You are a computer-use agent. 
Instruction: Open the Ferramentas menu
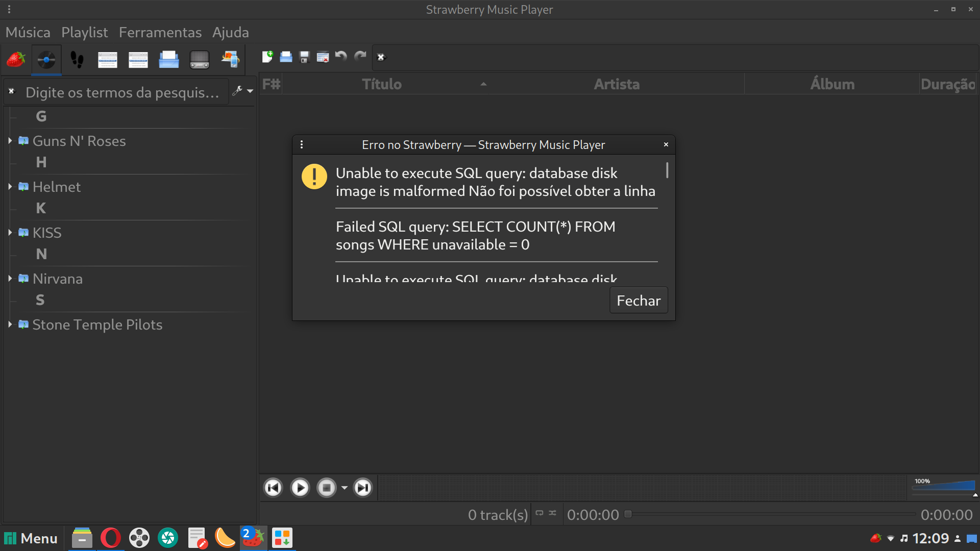click(x=160, y=32)
